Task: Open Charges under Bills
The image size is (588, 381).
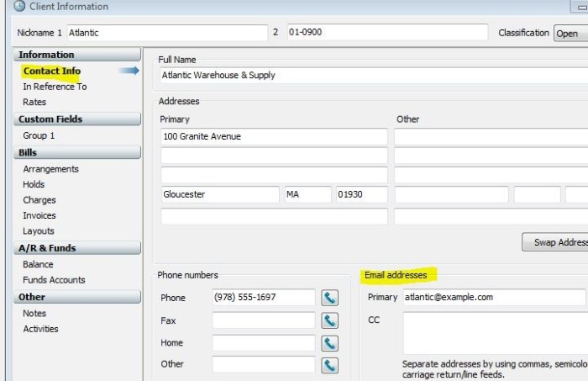Action: [39, 200]
